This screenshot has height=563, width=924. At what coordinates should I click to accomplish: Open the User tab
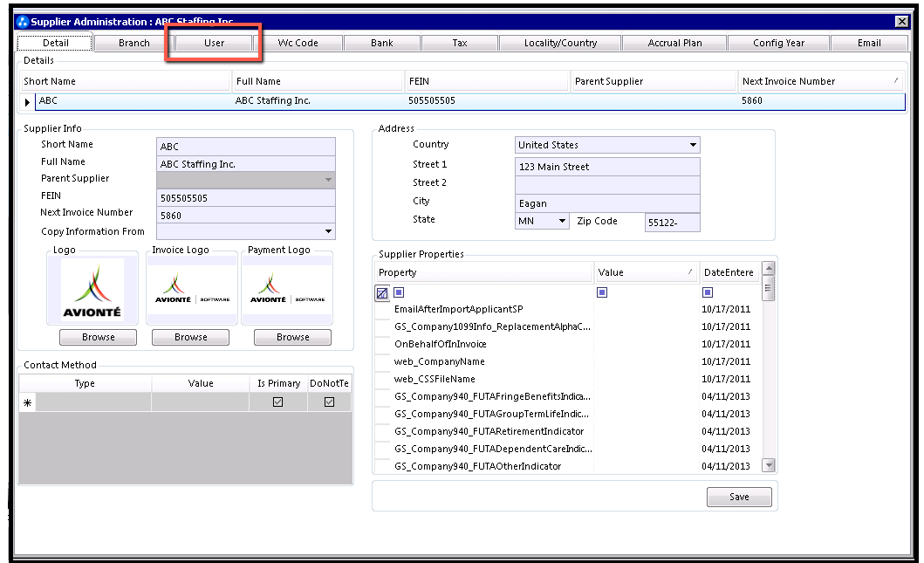(214, 43)
